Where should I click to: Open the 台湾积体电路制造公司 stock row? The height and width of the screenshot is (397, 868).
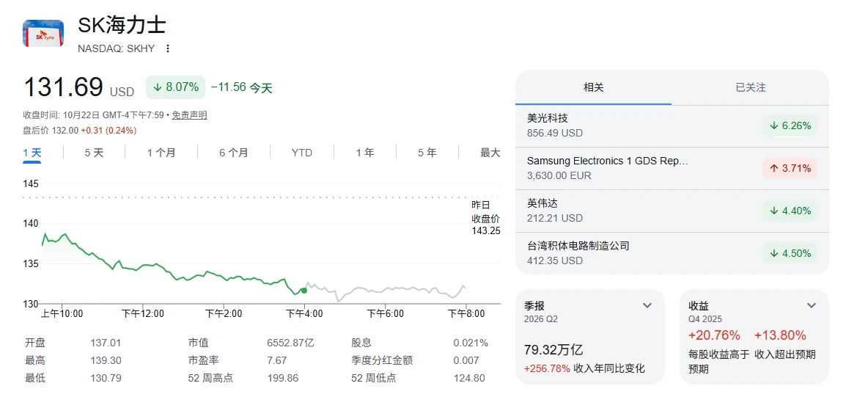click(672, 253)
